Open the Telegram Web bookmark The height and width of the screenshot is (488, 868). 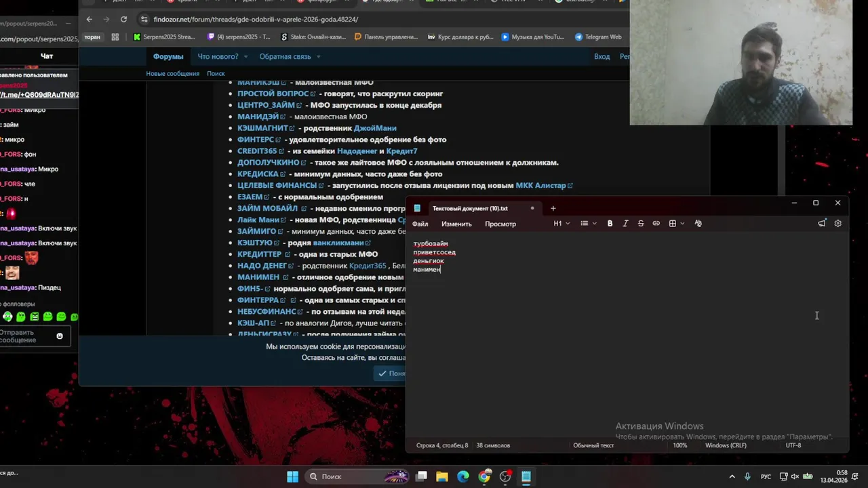tap(598, 37)
